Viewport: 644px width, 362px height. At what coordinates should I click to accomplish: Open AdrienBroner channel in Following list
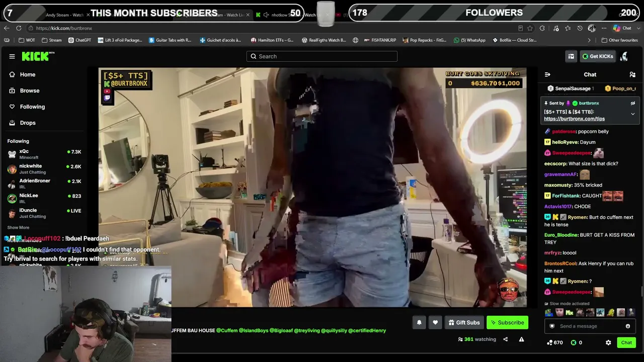pyautogui.click(x=44, y=184)
